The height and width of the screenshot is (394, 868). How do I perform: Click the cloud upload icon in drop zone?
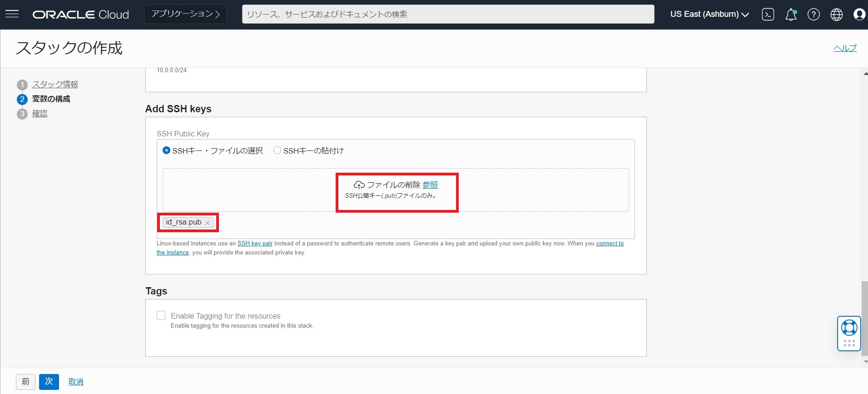point(359,185)
